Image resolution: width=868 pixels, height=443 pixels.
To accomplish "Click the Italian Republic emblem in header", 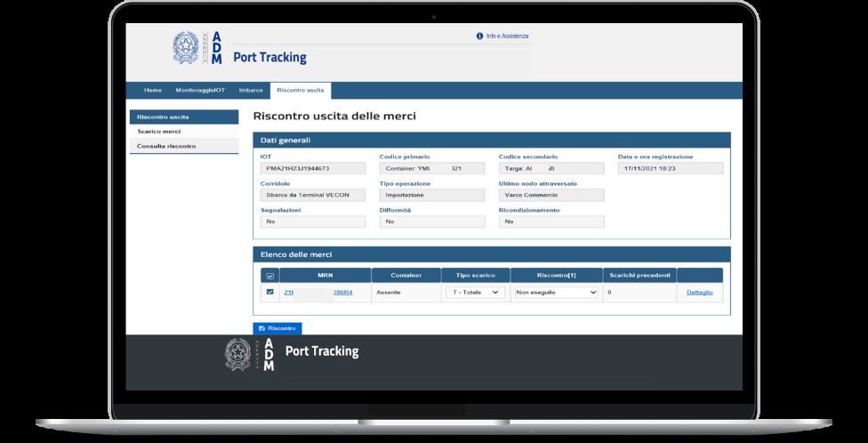I will point(188,48).
